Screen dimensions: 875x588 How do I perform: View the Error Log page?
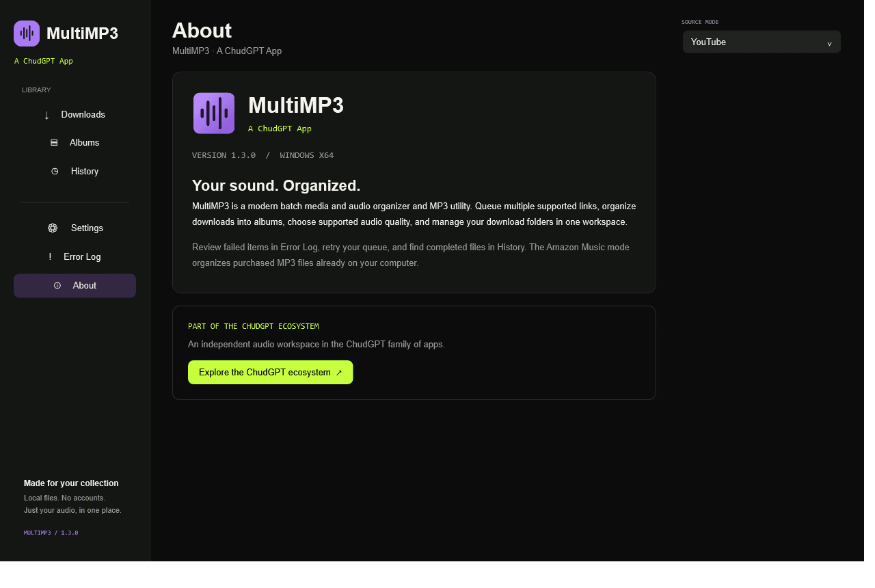point(75,257)
